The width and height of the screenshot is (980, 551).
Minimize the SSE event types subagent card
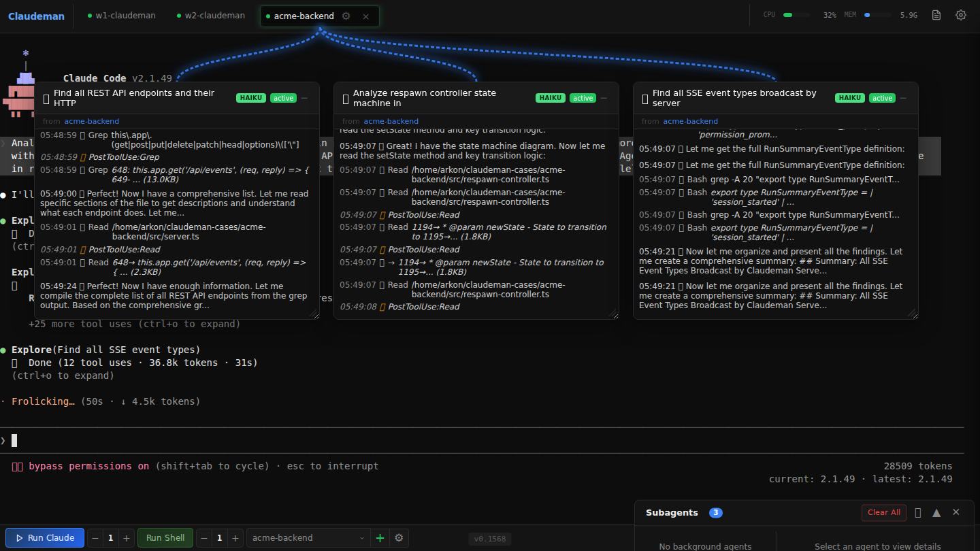tap(903, 98)
